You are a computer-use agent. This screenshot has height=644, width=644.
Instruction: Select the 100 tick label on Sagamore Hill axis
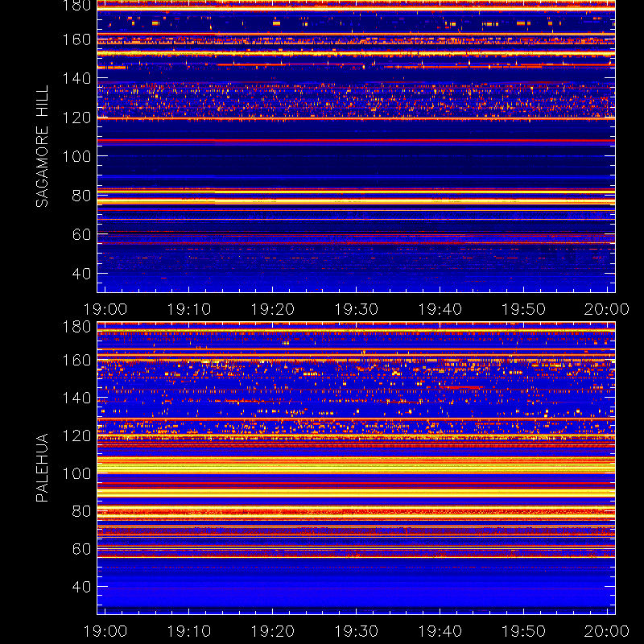tap(76, 156)
